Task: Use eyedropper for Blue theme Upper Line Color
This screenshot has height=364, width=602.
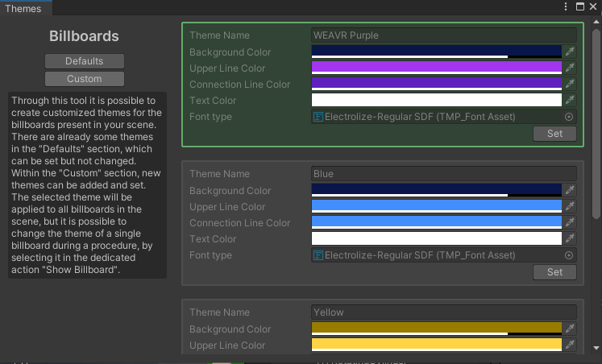Action: [570, 206]
